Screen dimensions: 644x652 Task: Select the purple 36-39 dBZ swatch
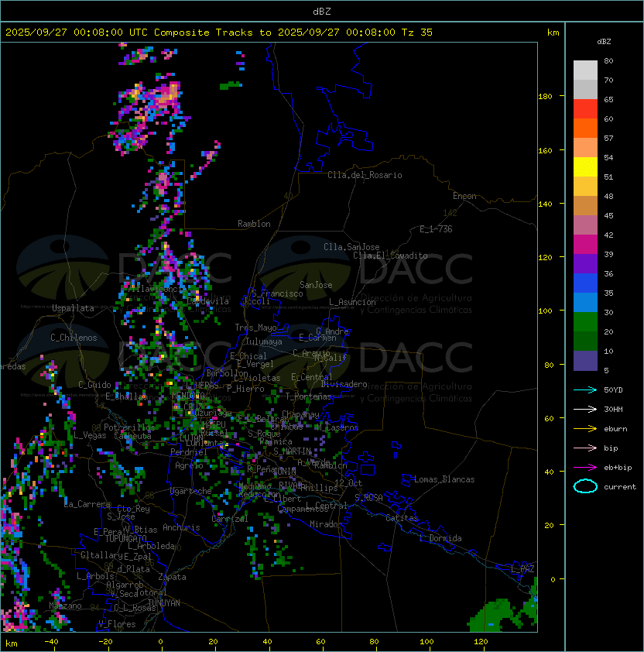(585, 263)
